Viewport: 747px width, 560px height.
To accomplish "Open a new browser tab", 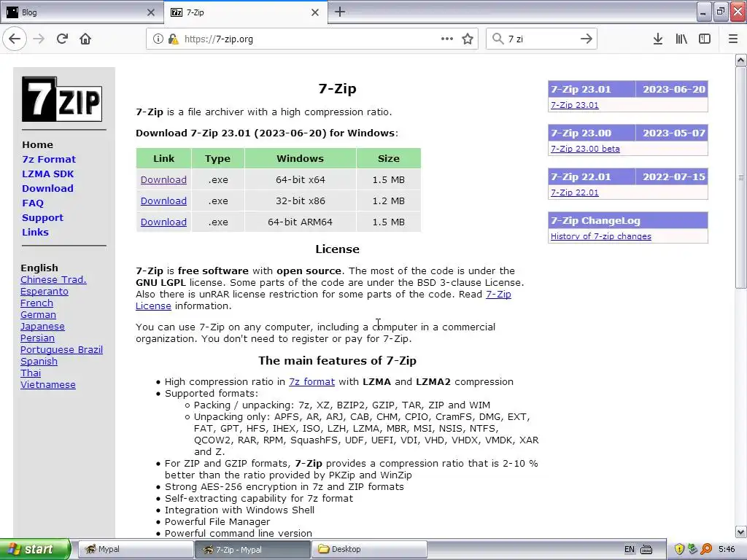I will tap(340, 12).
